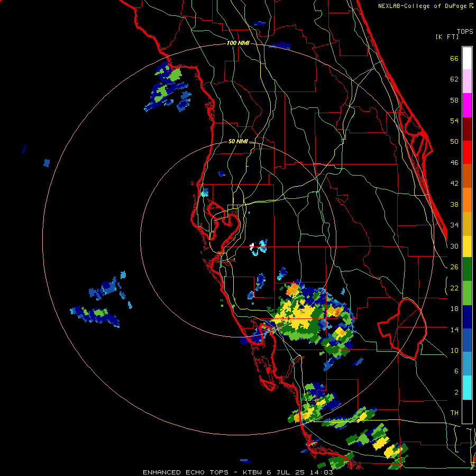Image resolution: width=476 pixels, height=476 pixels.
Task: Click the 14 legend value
Action: [454, 329]
